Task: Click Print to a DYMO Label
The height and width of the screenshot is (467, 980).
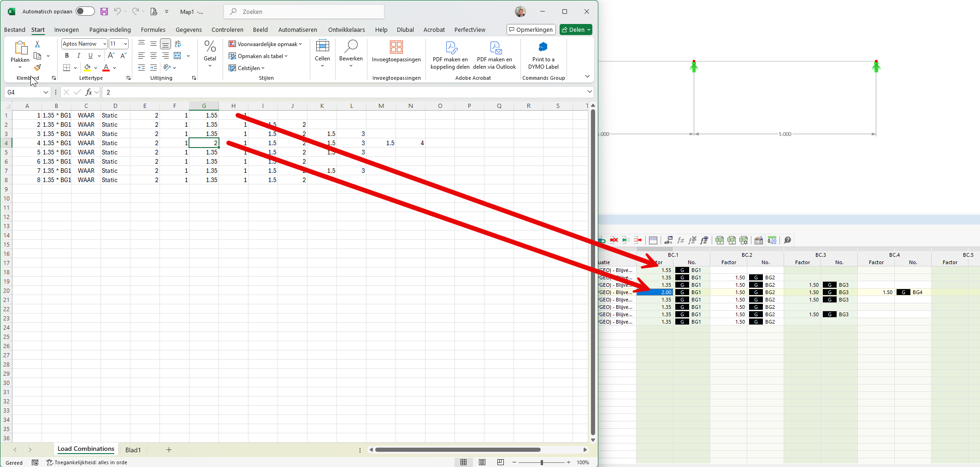Action: coord(543,55)
